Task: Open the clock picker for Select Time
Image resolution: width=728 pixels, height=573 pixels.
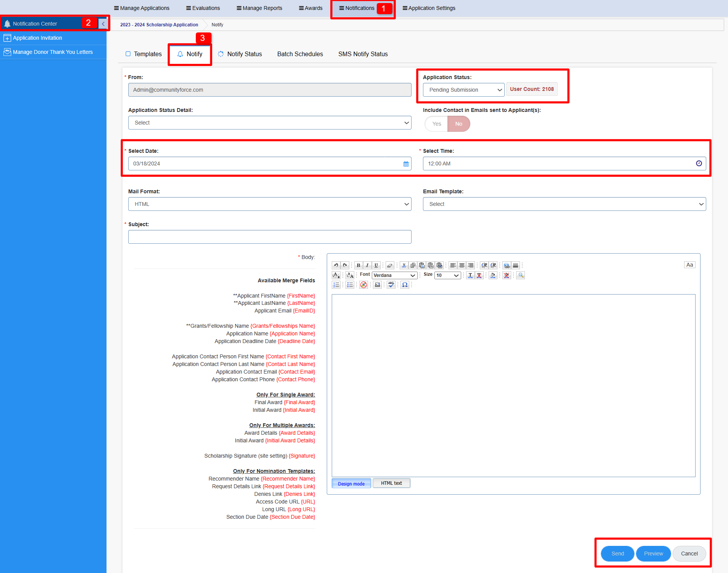Action: pos(699,163)
